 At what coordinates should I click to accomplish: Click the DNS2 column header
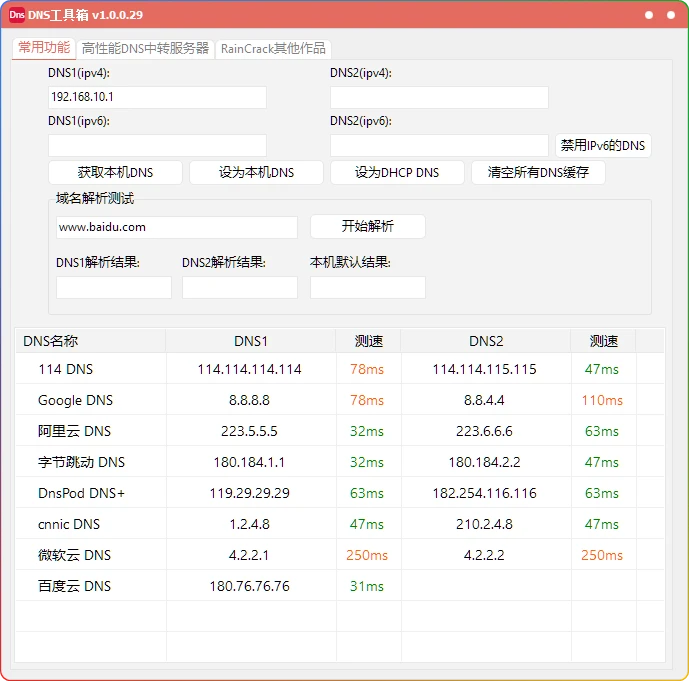point(486,341)
